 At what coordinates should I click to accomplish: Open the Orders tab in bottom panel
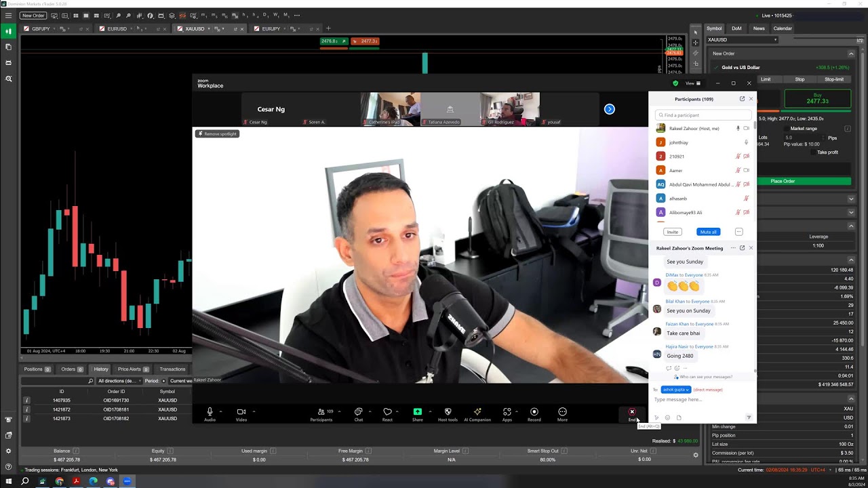71,369
